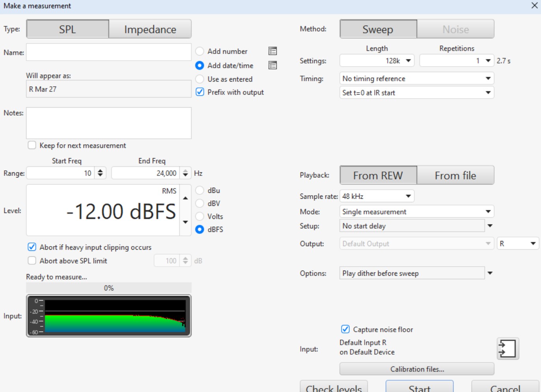Select the Noise method
This screenshot has height=392, width=541.
456,29
